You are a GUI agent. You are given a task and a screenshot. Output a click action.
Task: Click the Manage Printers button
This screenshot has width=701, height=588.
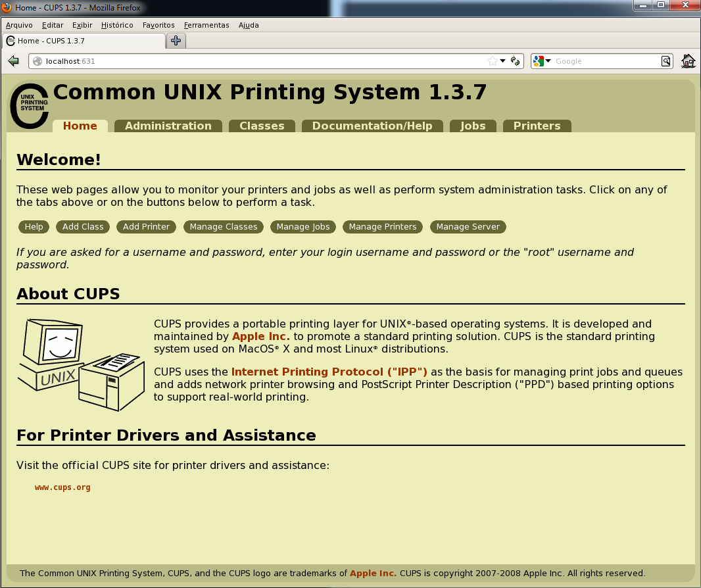[382, 226]
